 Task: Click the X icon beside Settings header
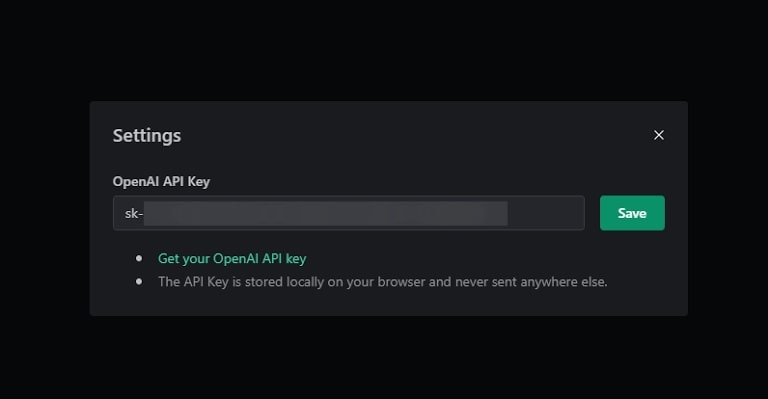(x=659, y=135)
